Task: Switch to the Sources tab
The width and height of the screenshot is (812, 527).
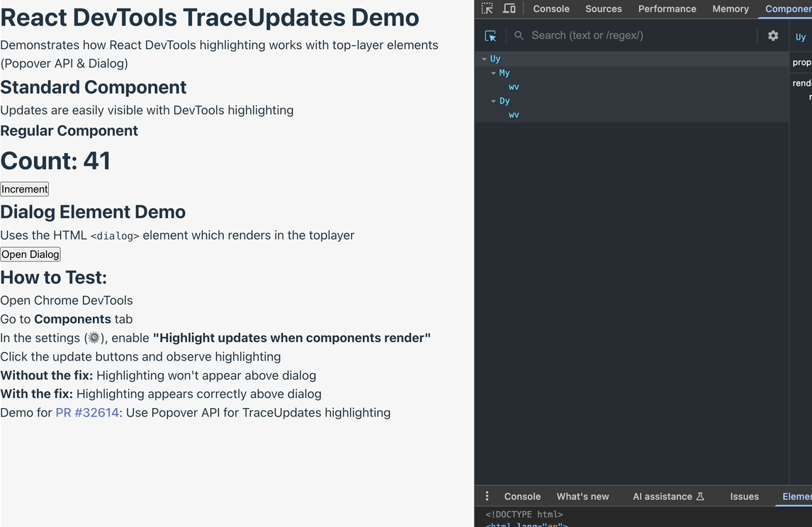Action: (603, 8)
